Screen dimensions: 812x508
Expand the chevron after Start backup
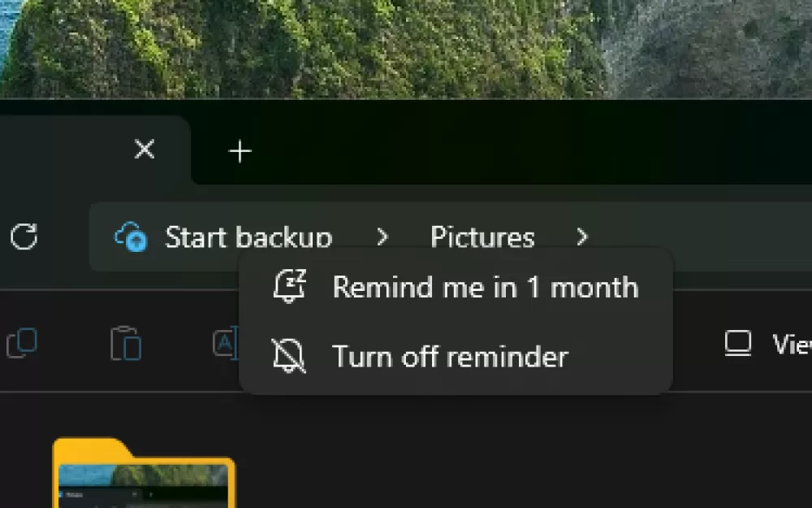click(x=382, y=237)
